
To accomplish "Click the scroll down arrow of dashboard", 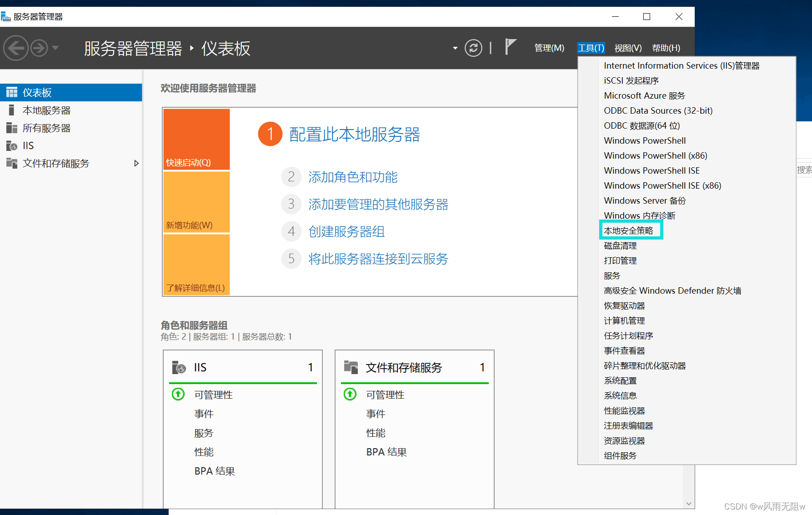I will [x=688, y=504].
